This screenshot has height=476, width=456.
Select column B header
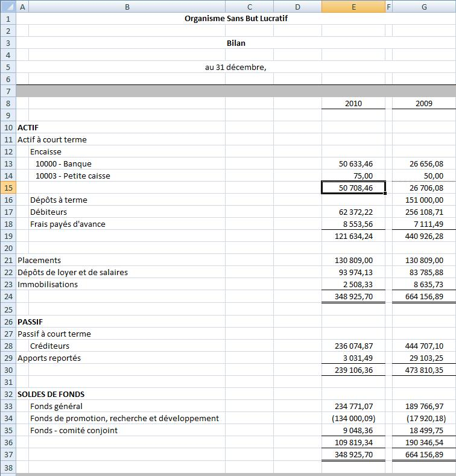pyautogui.click(x=127, y=7)
